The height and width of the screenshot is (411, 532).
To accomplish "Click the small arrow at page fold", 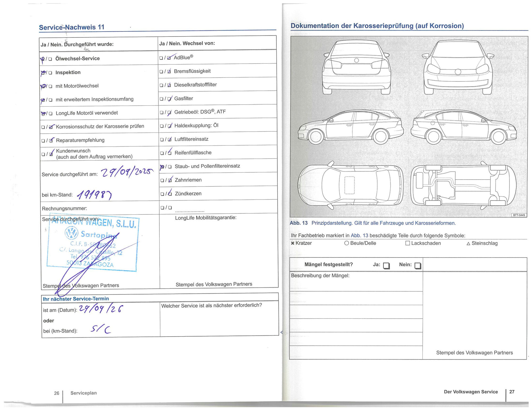I will 281,332.
